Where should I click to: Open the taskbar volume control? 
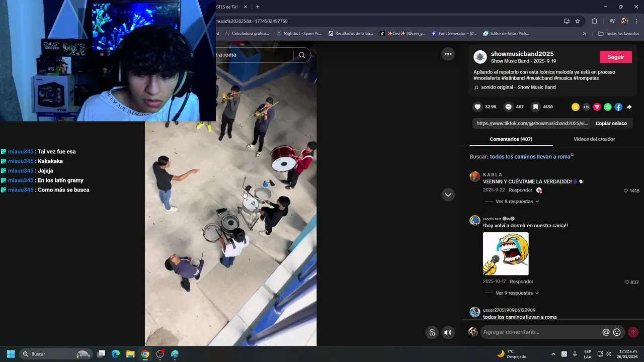608,354
